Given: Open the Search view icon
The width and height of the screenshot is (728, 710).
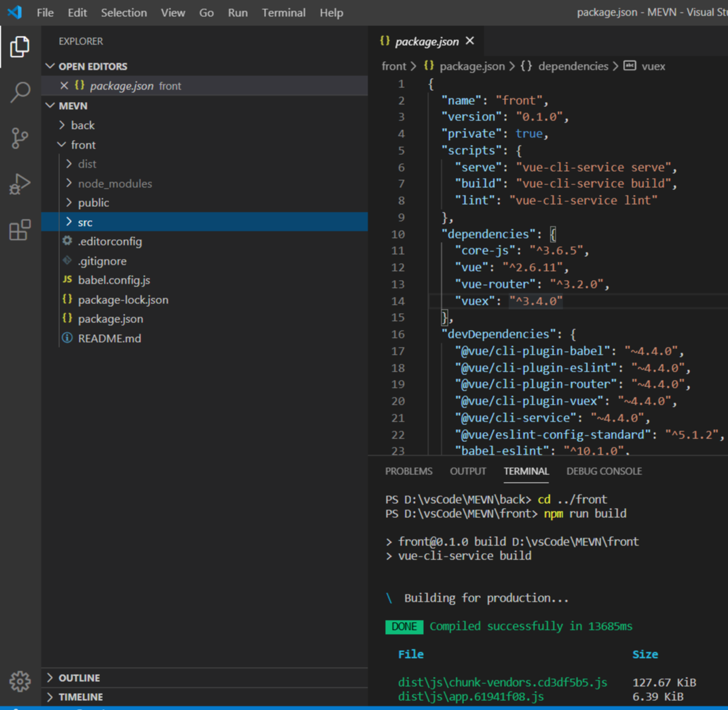Looking at the screenshot, I should [20, 92].
